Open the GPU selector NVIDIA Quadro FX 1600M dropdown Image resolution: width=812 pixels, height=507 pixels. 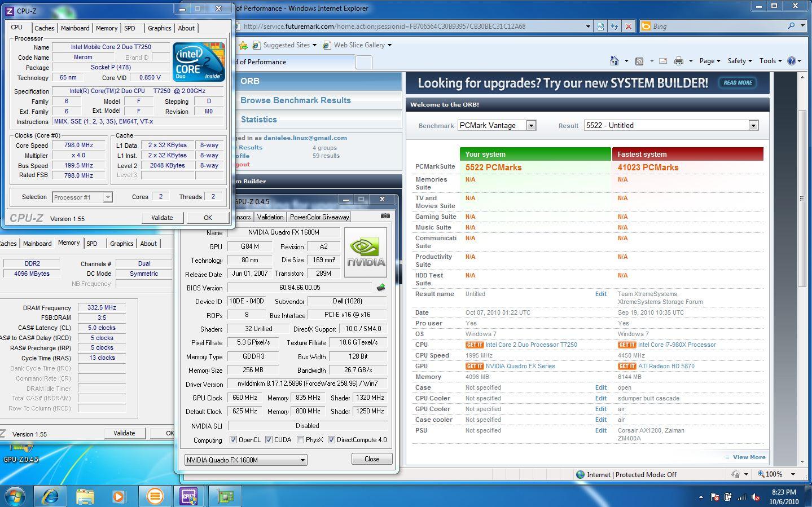tap(245, 460)
